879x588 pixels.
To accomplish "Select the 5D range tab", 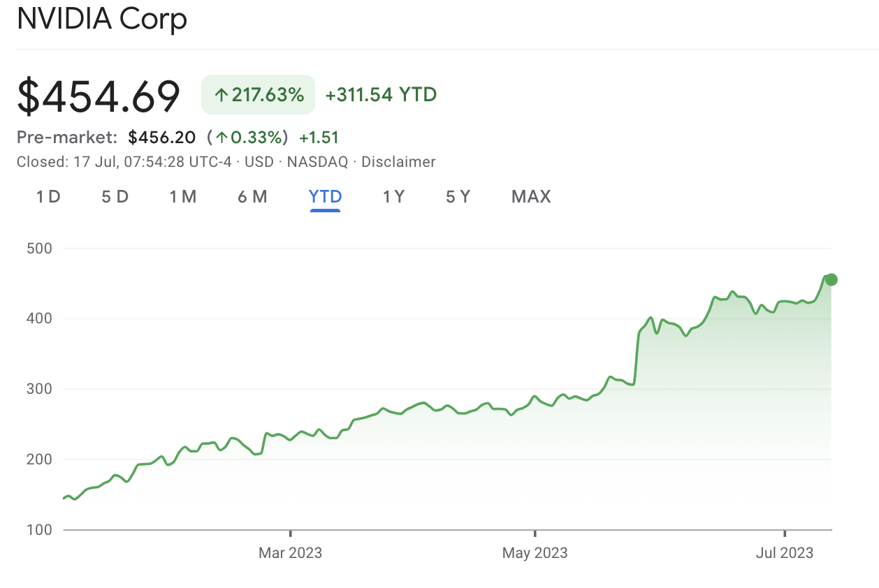I will pos(115,197).
